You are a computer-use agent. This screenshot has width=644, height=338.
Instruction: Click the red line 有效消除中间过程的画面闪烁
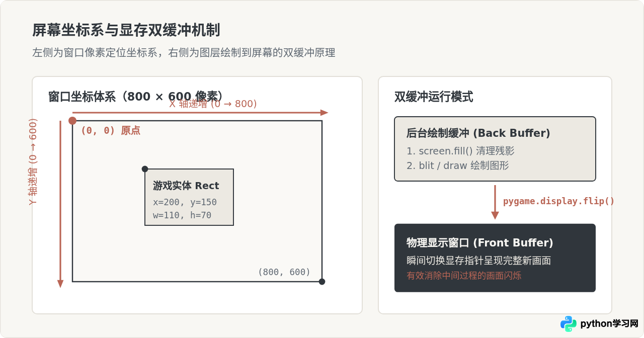pyautogui.click(x=464, y=276)
